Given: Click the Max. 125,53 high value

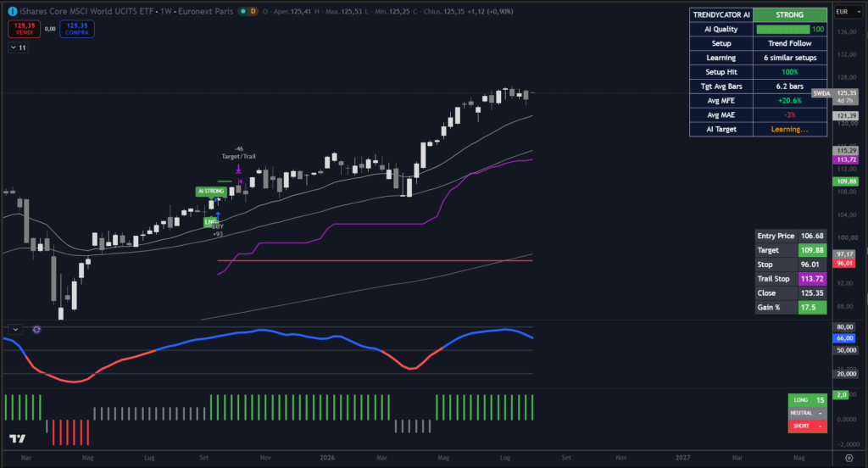Looking at the screenshot, I should (343, 11).
